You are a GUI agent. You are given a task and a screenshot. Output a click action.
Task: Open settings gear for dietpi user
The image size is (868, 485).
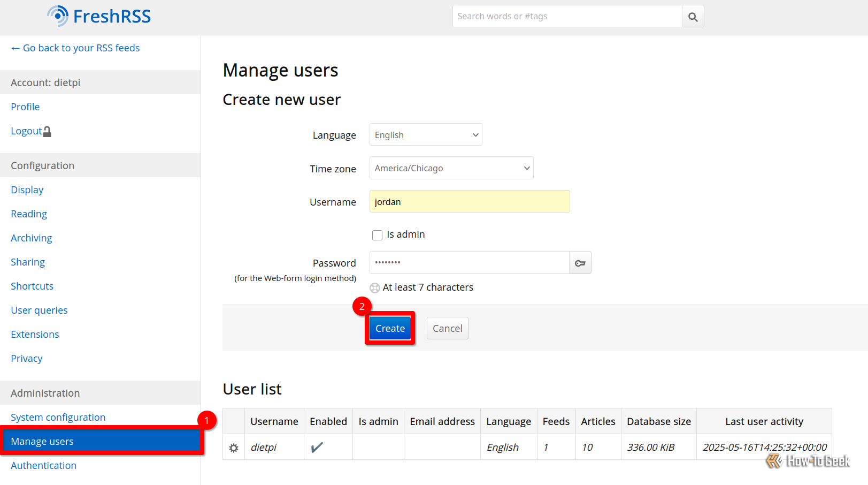[x=234, y=448]
